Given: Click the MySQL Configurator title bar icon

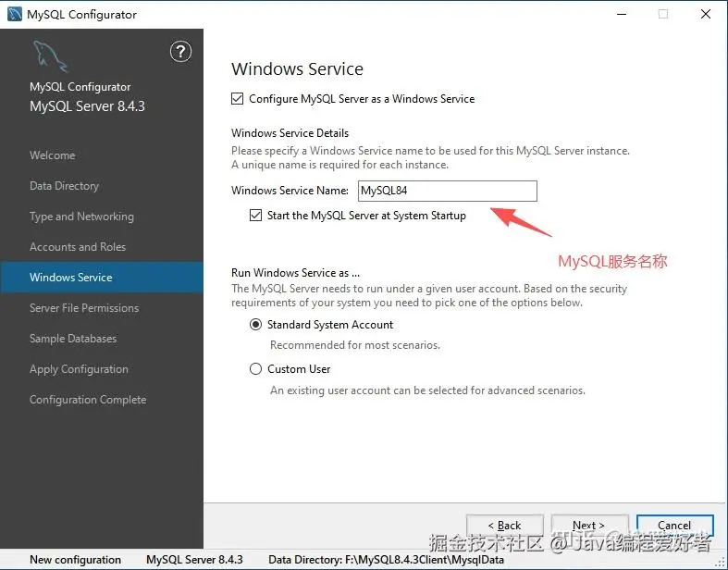Looking at the screenshot, I should click(x=15, y=15).
